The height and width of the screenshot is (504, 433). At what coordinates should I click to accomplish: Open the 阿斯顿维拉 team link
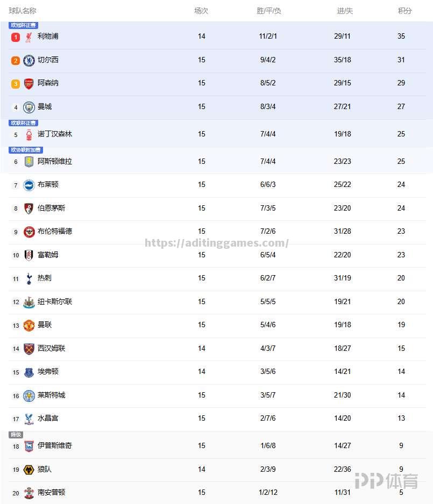pyautogui.click(x=55, y=161)
